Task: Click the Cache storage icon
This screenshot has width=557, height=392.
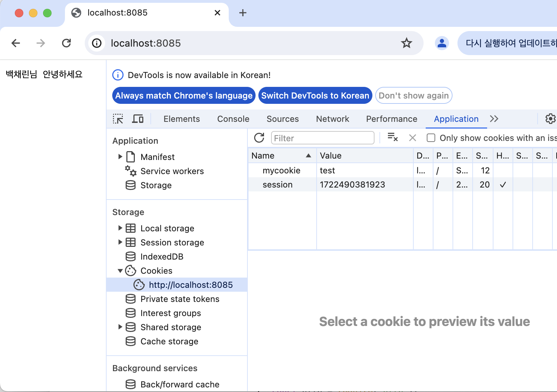Action: click(131, 341)
